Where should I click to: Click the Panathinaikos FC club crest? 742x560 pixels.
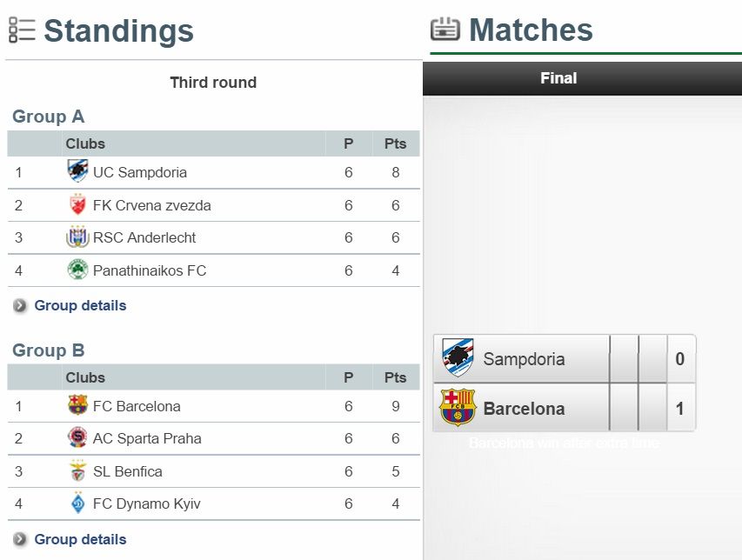pyautogui.click(x=77, y=270)
